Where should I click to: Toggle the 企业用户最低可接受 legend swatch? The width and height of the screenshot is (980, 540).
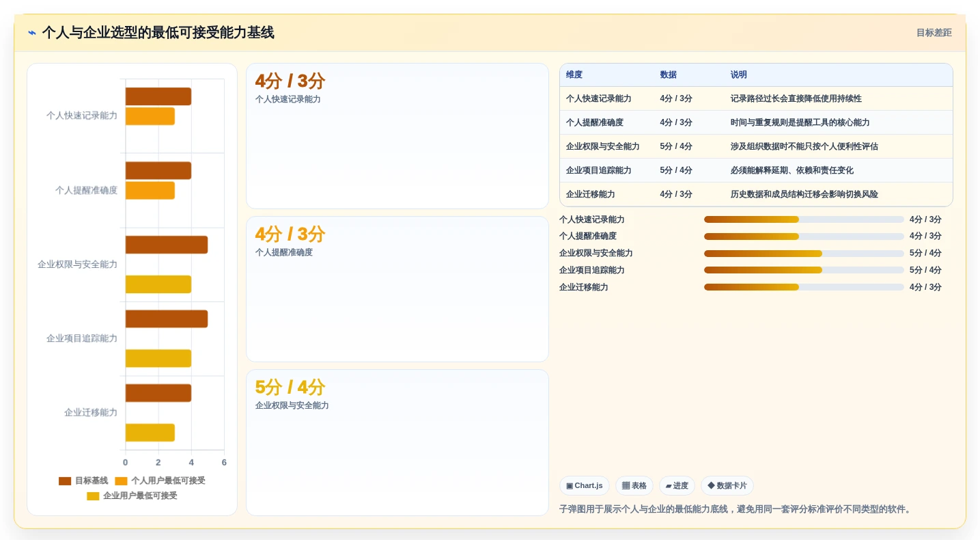point(93,496)
